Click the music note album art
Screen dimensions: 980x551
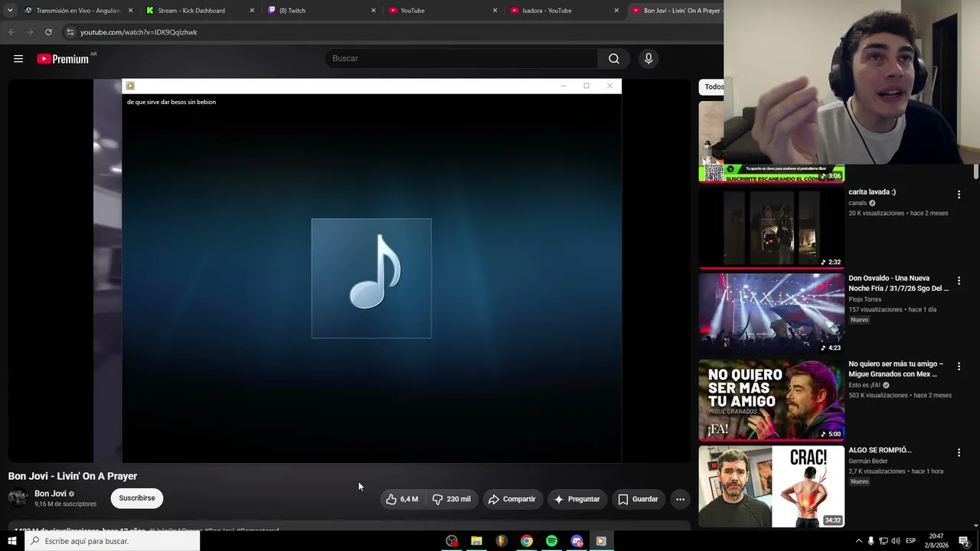pyautogui.click(x=371, y=279)
